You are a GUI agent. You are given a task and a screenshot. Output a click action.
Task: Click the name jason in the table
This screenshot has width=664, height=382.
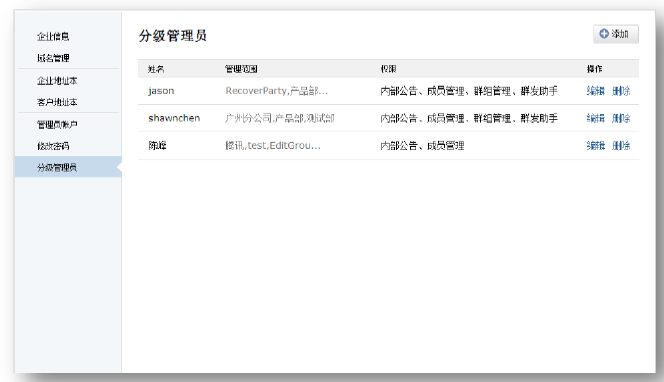coord(161,91)
